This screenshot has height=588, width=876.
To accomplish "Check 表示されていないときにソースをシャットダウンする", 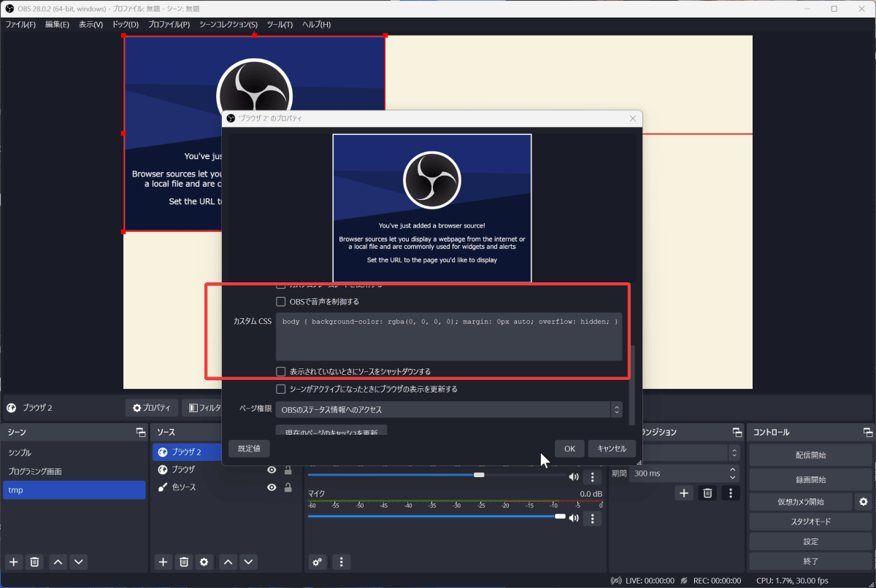I will coord(280,371).
